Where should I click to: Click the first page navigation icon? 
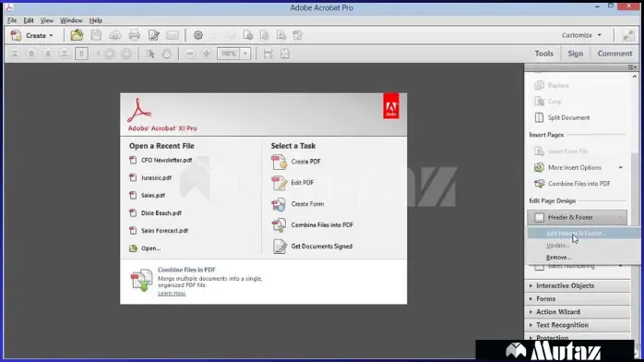[x=15, y=54]
